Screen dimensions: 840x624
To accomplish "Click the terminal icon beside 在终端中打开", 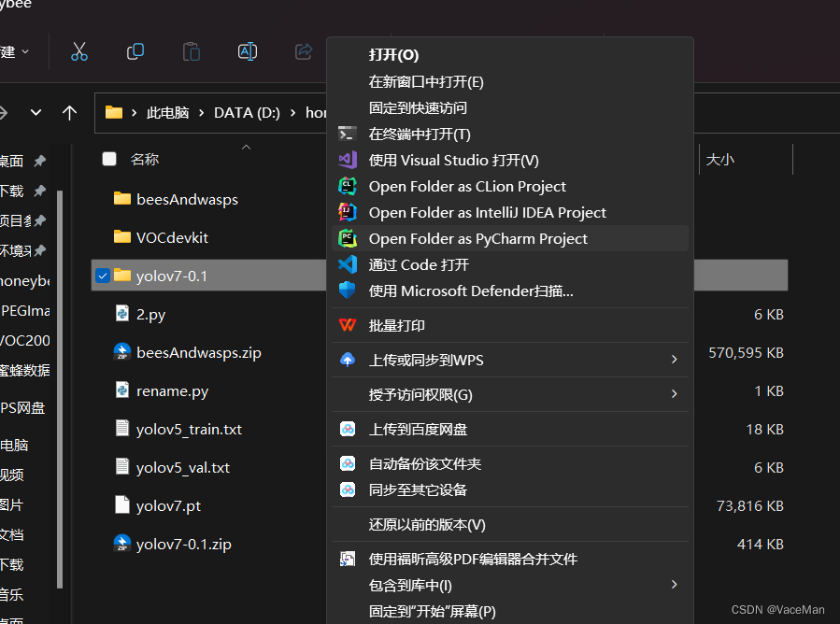I will pos(348,134).
